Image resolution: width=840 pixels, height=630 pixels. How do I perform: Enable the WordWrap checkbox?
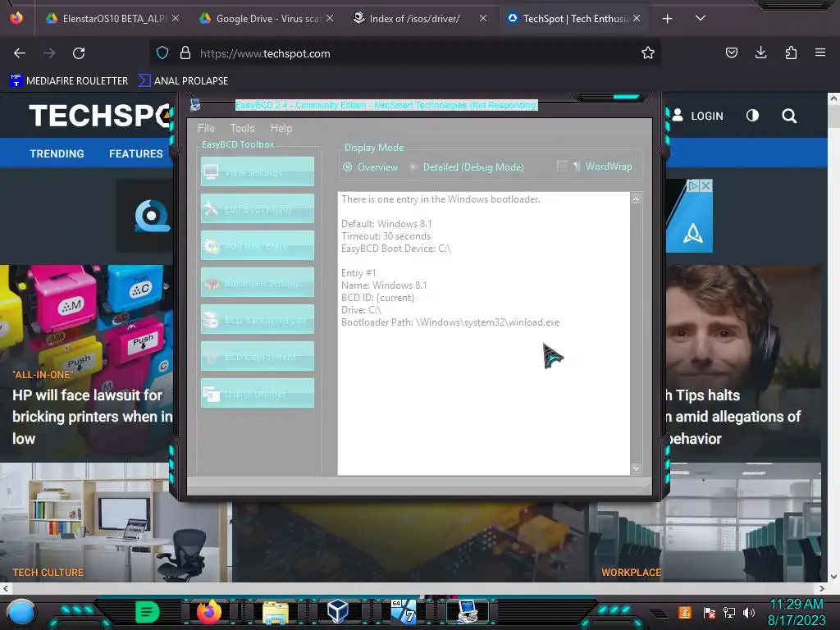(x=562, y=166)
